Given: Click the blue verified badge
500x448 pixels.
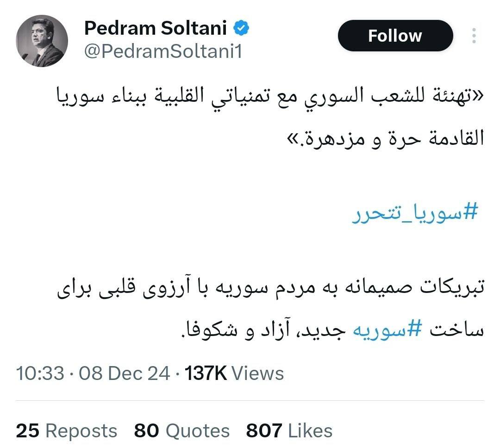Looking at the screenshot, I should (x=241, y=29).
